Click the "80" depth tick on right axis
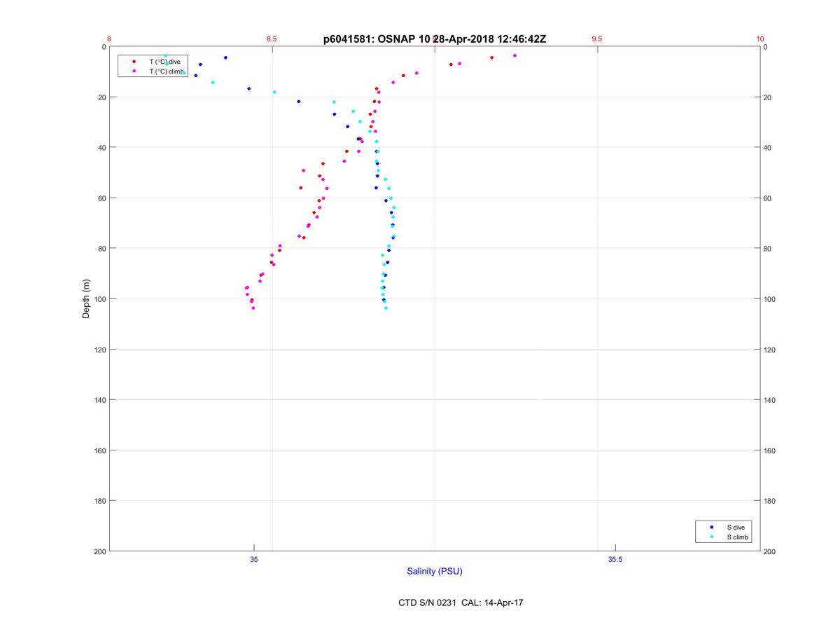Viewport: 840px width, 620px height. tap(769, 249)
